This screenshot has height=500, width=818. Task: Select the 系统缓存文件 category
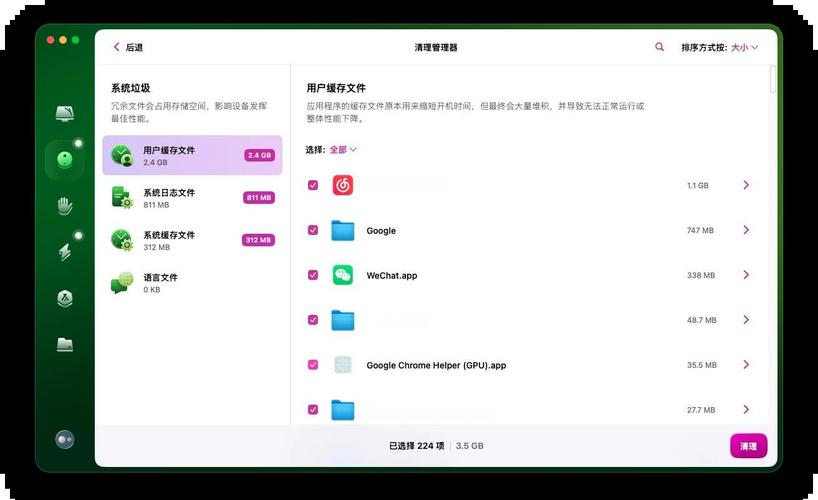click(x=193, y=240)
